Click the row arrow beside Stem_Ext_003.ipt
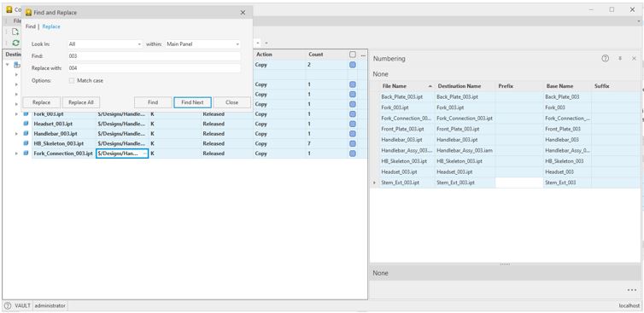Viewport: 644px width, 313px height. tap(374, 183)
